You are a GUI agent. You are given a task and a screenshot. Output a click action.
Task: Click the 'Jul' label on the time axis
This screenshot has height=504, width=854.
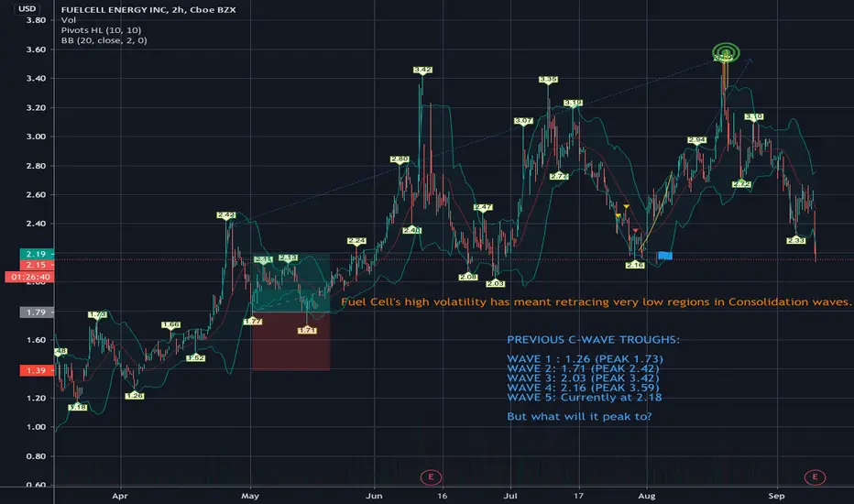(510, 496)
